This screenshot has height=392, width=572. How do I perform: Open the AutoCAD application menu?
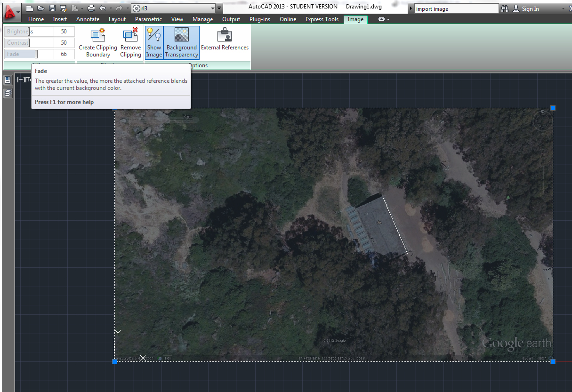10,11
